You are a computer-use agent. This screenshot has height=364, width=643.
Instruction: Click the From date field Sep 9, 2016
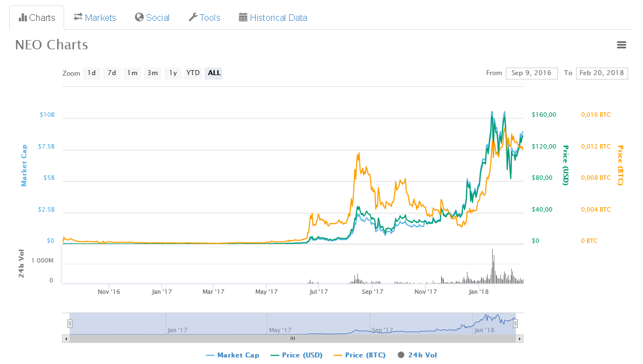[x=532, y=73]
